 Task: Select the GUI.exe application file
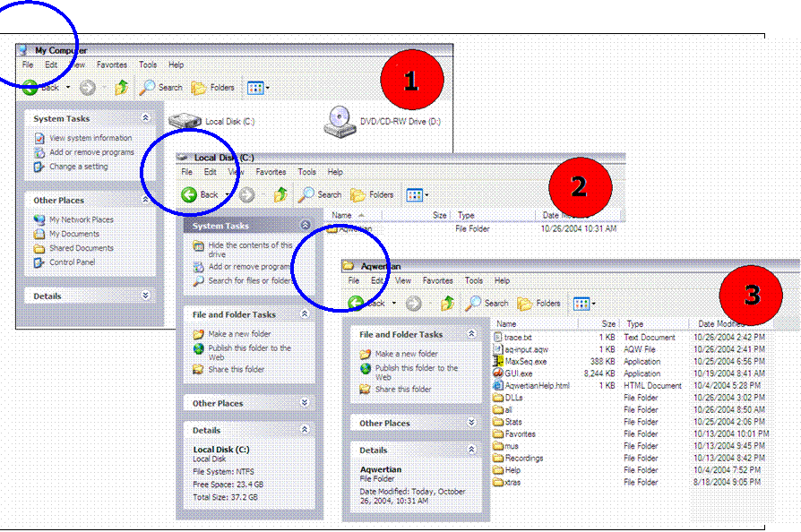click(x=518, y=373)
